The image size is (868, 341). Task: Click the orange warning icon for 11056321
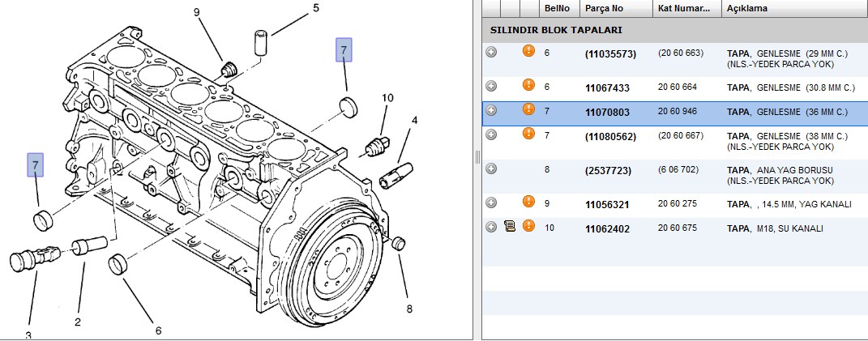(x=528, y=202)
